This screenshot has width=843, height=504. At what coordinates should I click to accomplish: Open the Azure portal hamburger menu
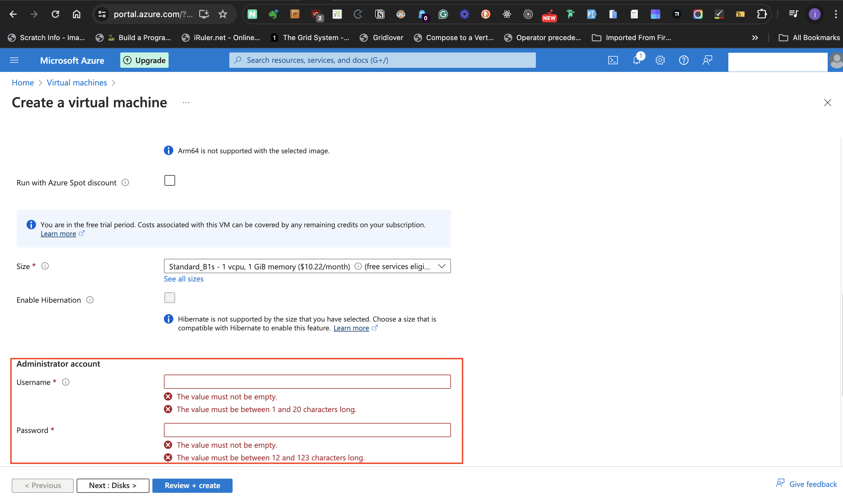pyautogui.click(x=14, y=60)
